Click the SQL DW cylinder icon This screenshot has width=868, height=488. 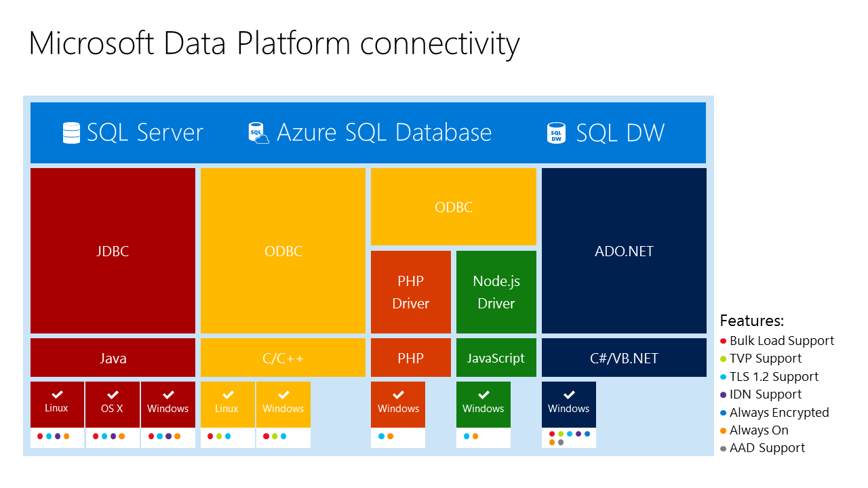(x=556, y=133)
